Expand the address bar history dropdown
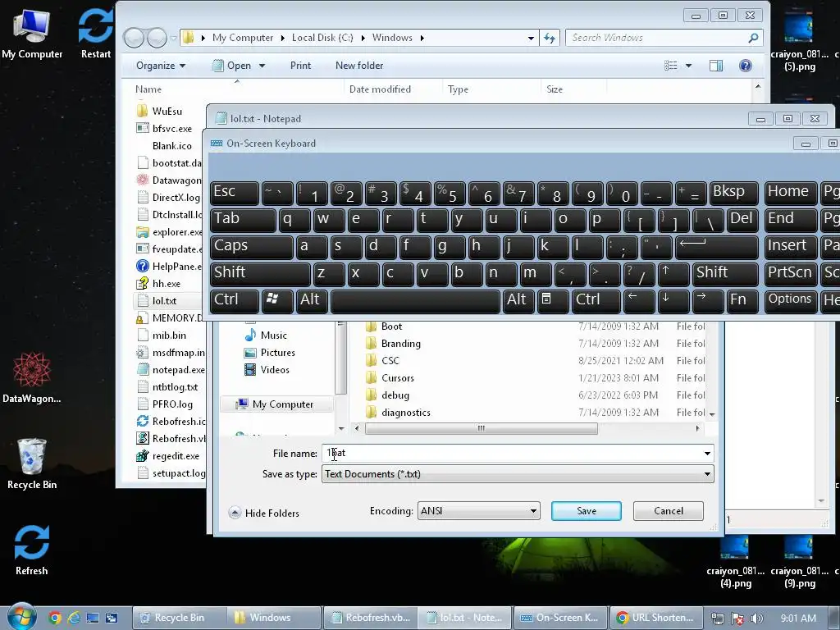This screenshot has width=840, height=630. tap(531, 38)
